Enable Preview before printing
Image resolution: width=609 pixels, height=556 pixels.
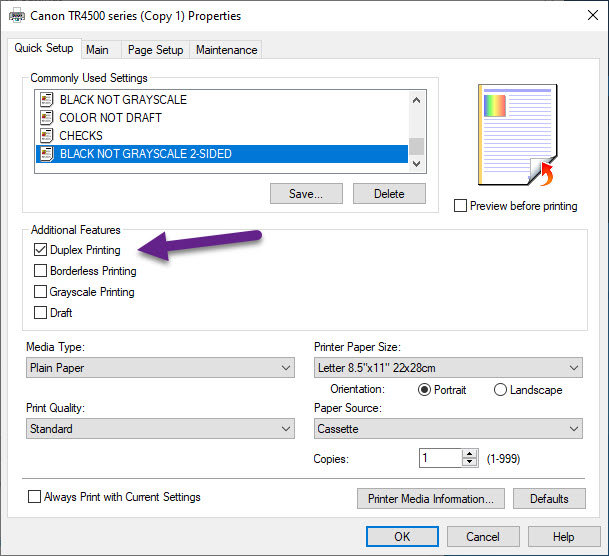point(460,206)
